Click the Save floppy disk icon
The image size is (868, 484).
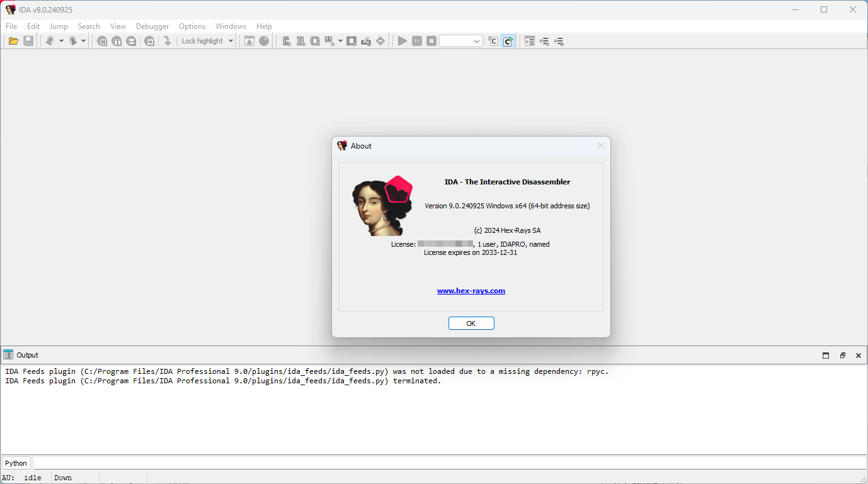[x=28, y=41]
